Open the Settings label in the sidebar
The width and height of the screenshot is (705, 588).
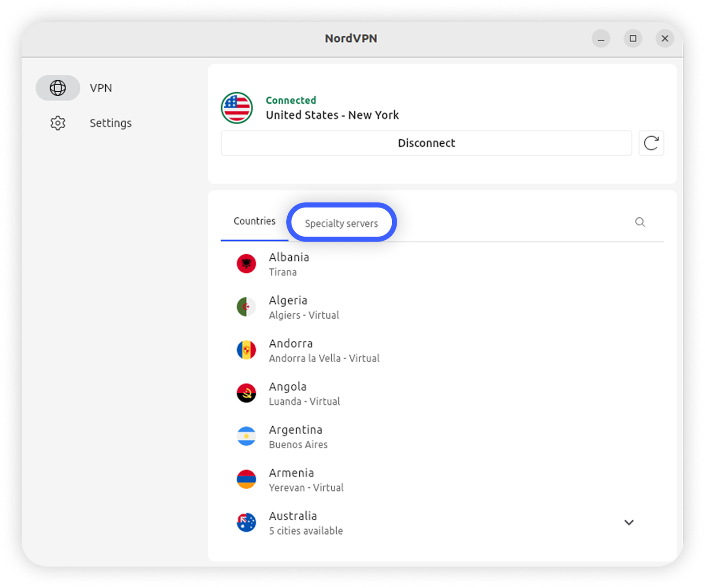click(x=111, y=123)
